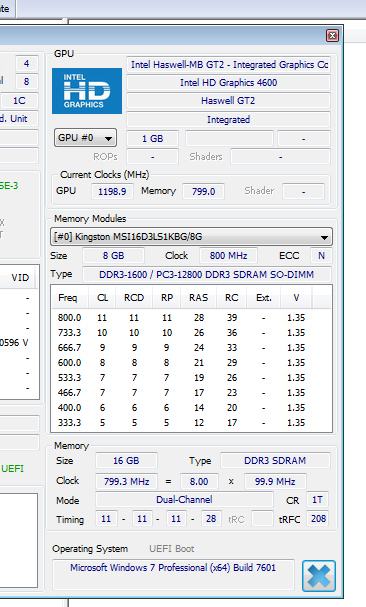Click the GPU clock value 1198.9

click(112, 191)
